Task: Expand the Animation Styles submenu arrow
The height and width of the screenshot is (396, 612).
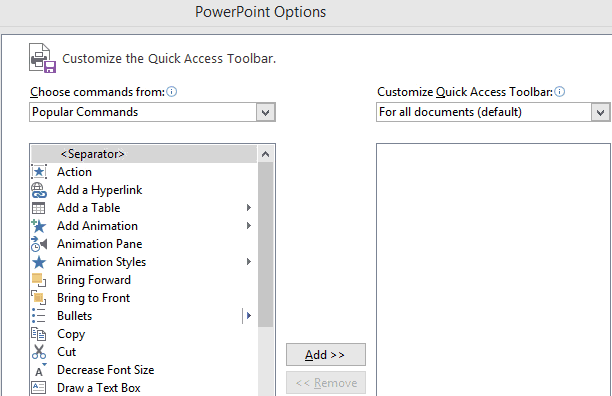Action: point(249,261)
